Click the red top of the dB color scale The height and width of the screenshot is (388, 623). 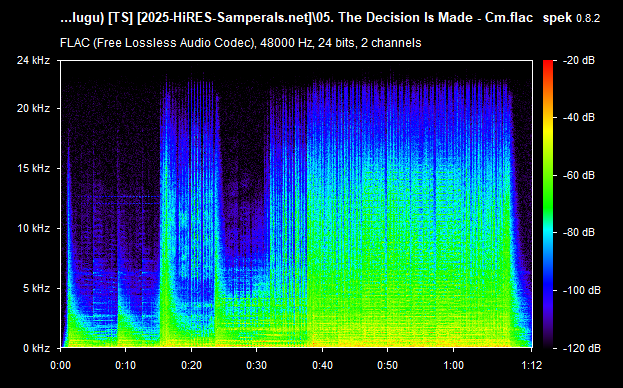pyautogui.click(x=548, y=64)
